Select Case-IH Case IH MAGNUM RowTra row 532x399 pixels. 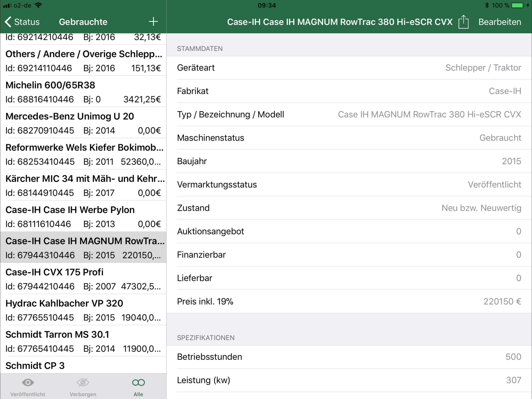coord(83,247)
